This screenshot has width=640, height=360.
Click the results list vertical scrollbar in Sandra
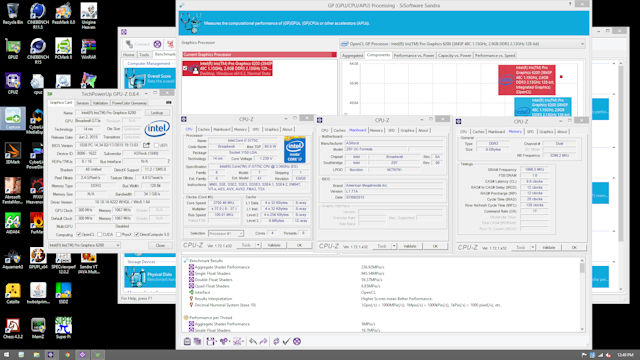click(582, 295)
